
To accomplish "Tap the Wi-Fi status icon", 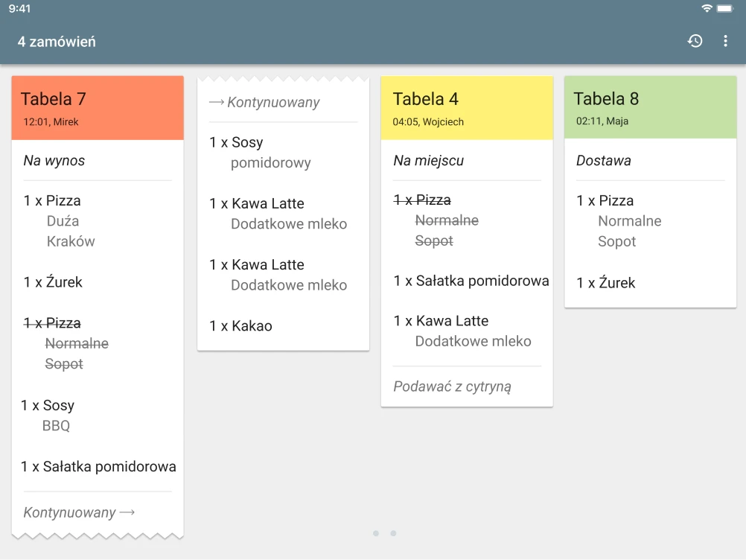I will pos(707,8).
